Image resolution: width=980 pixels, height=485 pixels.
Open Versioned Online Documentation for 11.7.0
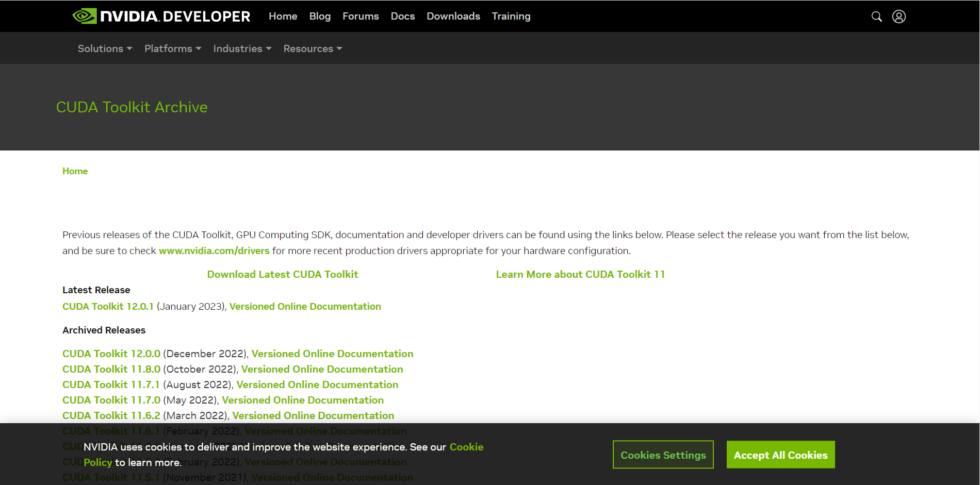(303, 400)
